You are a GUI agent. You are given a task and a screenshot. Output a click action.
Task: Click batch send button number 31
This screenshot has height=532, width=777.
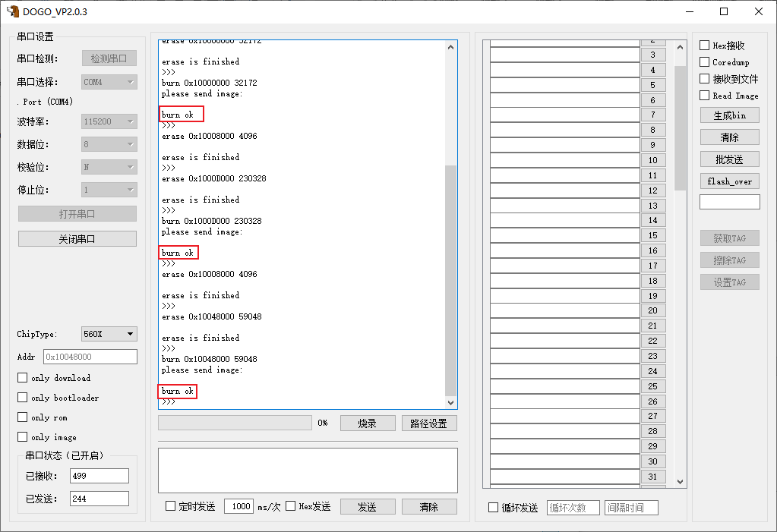pyautogui.click(x=653, y=477)
